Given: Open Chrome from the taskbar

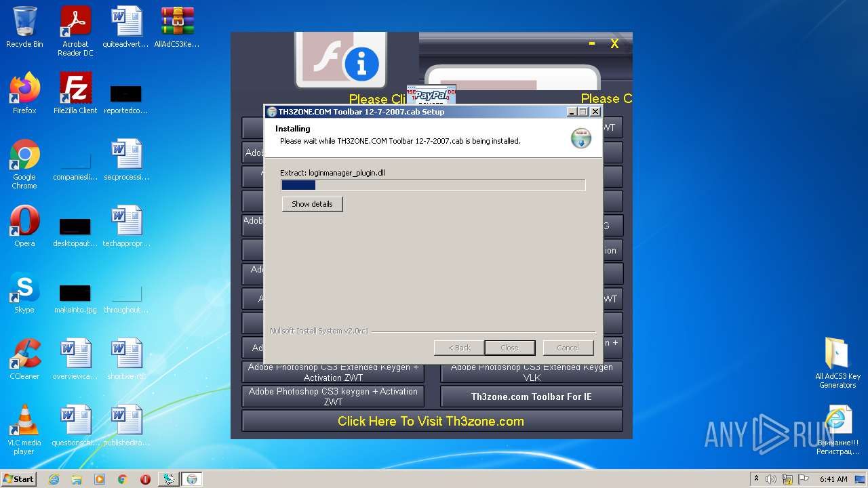Looking at the screenshot, I should [123, 479].
